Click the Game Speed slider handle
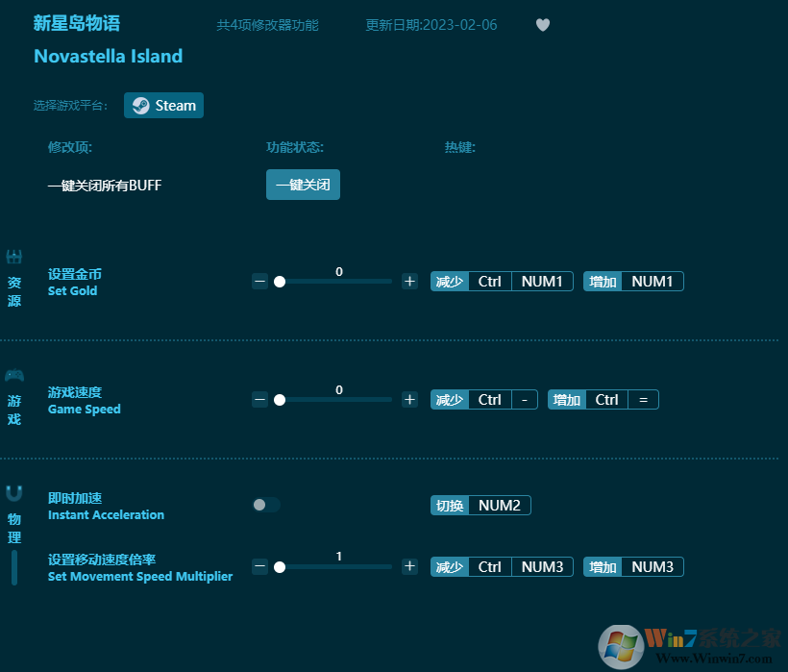This screenshot has height=672, width=788. pos(280,400)
